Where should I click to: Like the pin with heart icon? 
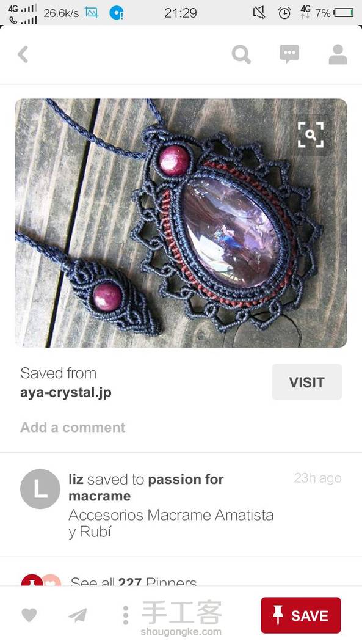pyautogui.click(x=29, y=615)
